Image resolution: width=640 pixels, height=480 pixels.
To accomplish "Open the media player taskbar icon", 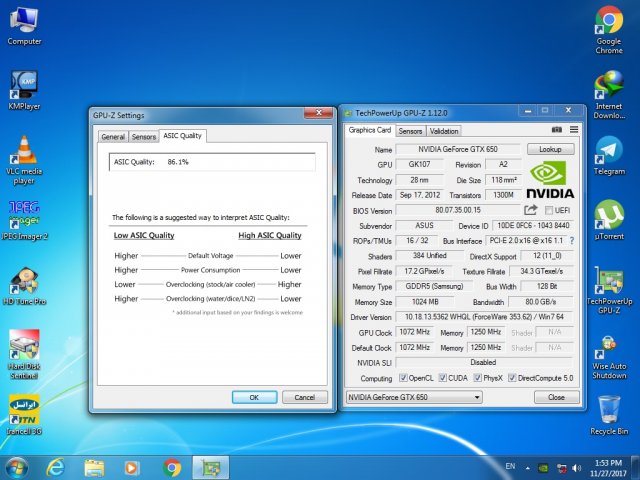I will pyautogui.click(x=131, y=468).
